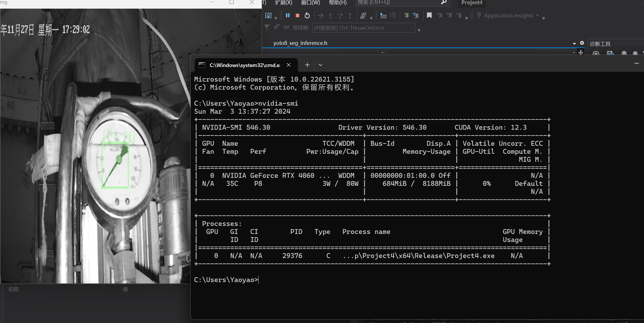Open editor tab settings gear icon
The width and height of the screenshot is (644, 323).
coord(582,43)
